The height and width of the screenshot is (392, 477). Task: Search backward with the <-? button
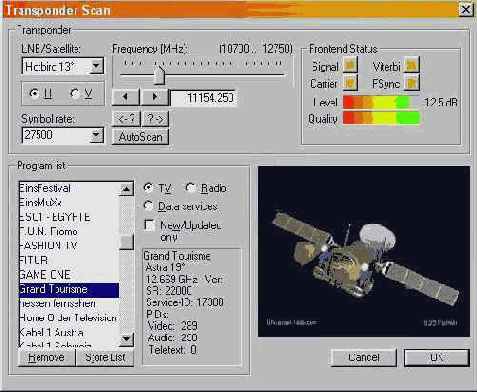(126, 119)
